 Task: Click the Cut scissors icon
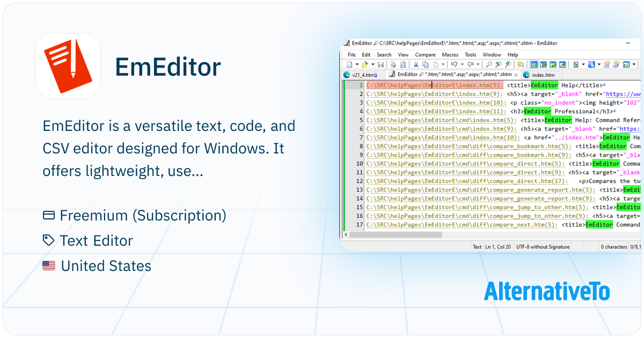[x=416, y=64]
